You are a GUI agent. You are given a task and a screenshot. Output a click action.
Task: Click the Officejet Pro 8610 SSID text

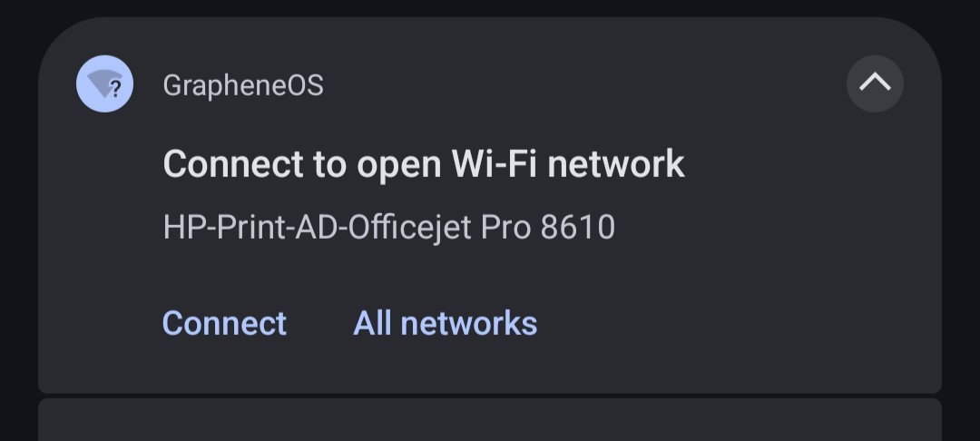pos(388,228)
